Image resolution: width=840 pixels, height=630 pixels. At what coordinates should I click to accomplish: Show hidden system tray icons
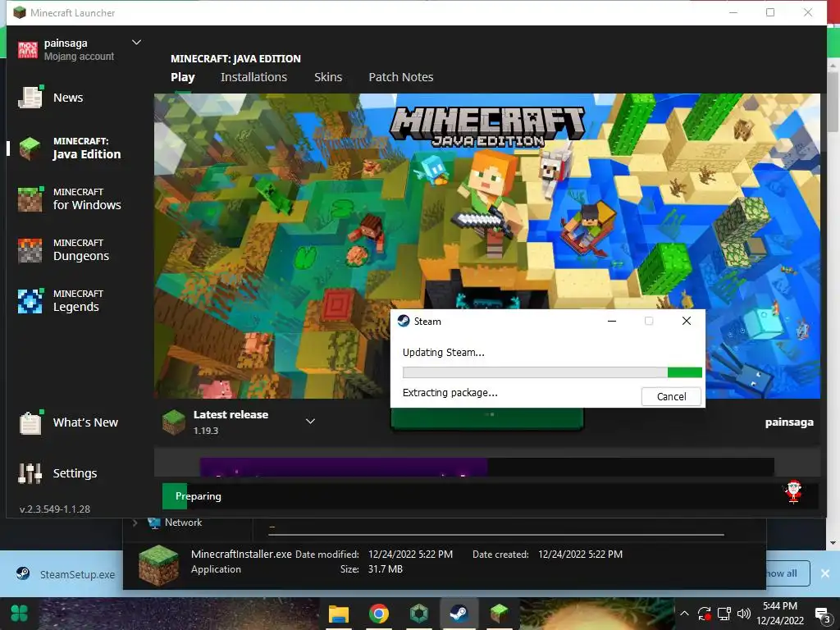tap(684, 614)
